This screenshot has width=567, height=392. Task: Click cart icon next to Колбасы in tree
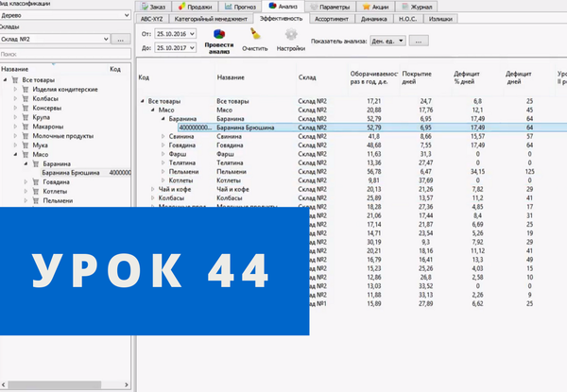click(26, 98)
